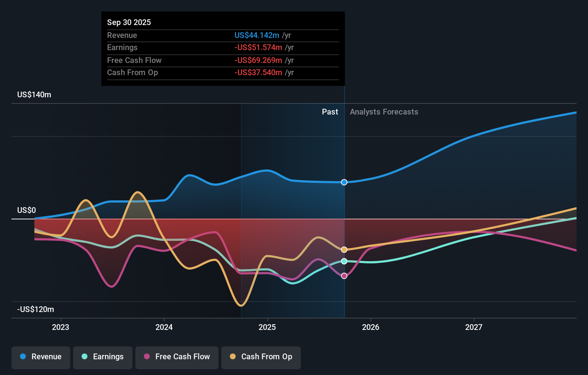The image size is (588, 375).
Task: Select the blue Revenue data point marker
Action: [x=344, y=182]
